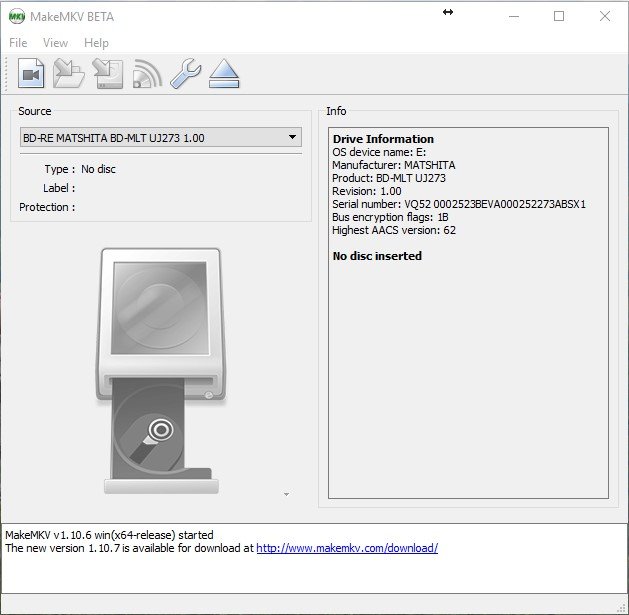629x615 pixels.
Task: Click the 'Drive Information' heading
Action: [x=383, y=139]
